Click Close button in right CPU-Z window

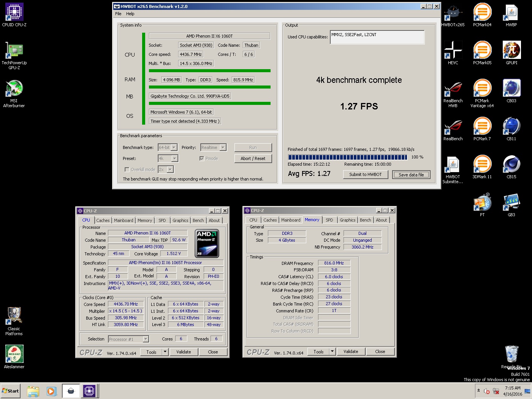[380, 351]
